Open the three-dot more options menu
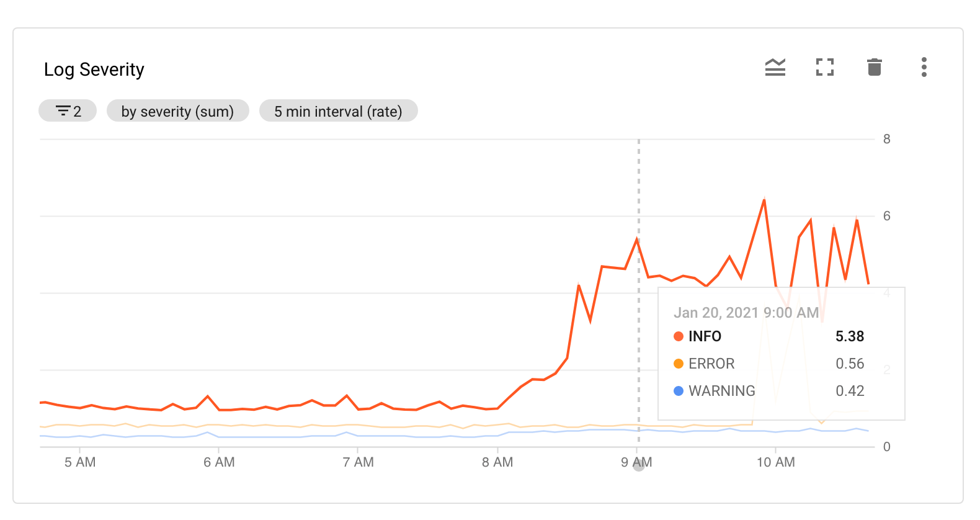Viewport: 980px width, 520px height. coord(924,67)
